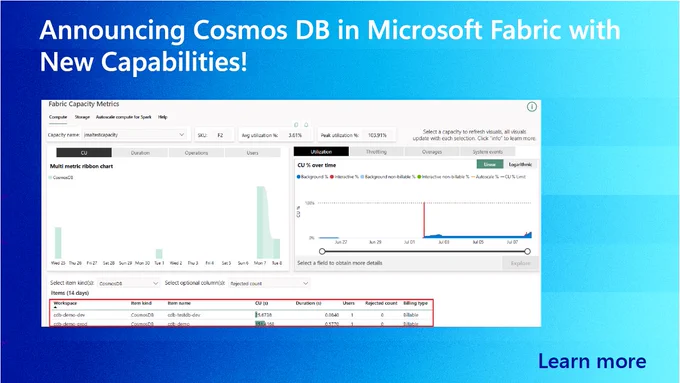This screenshot has height=383, width=680.
Task: Toggle Autoscale % legend item
Action: (485, 177)
